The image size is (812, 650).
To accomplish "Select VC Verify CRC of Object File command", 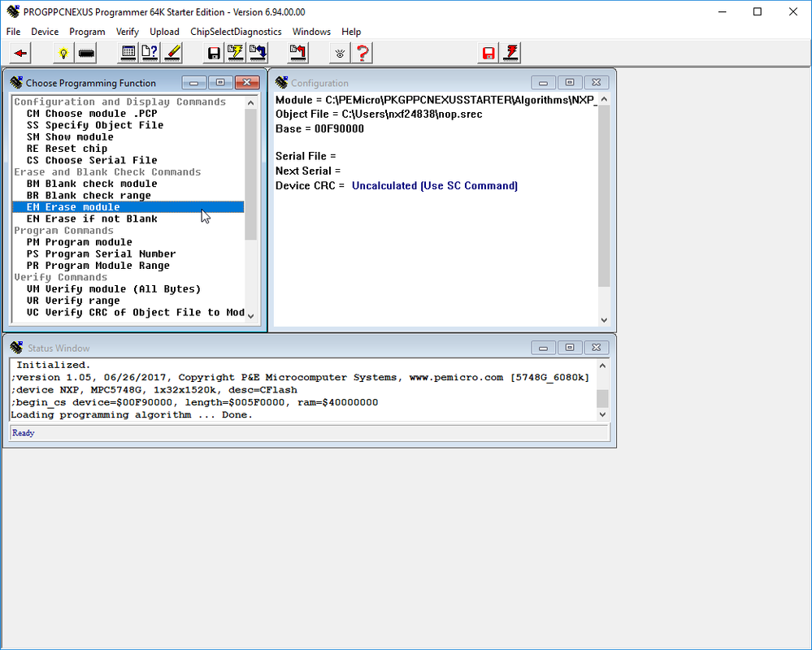I will pyautogui.click(x=128, y=313).
